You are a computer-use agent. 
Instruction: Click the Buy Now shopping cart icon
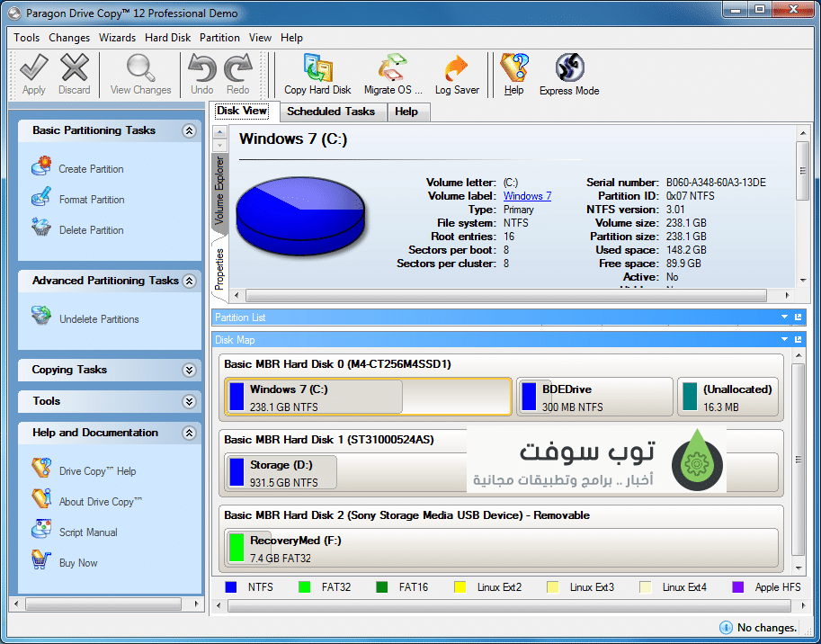(x=41, y=560)
